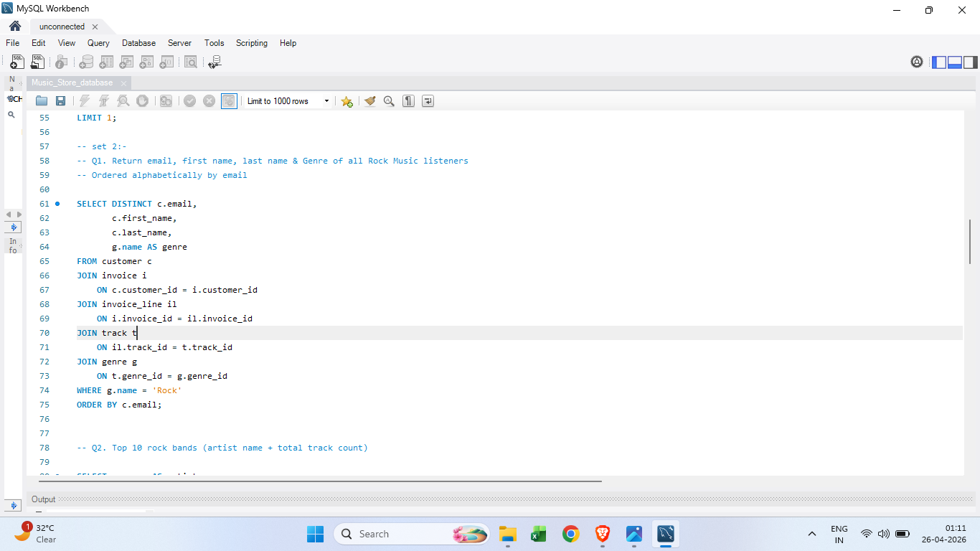Open a SQL script file in new tab

37,62
